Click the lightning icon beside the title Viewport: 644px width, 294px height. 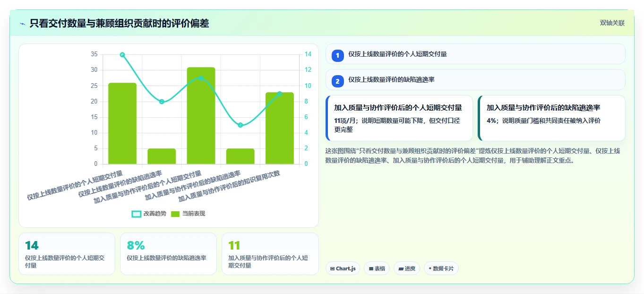[23, 23]
